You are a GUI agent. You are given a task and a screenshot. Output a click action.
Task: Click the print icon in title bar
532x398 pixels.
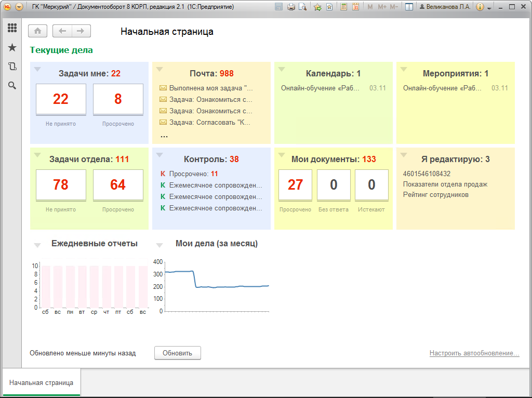[291, 7]
